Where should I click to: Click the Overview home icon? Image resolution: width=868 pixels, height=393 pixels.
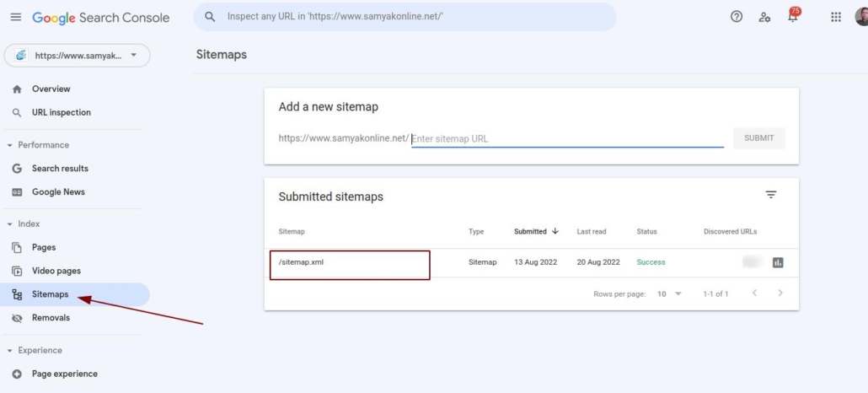(x=17, y=89)
